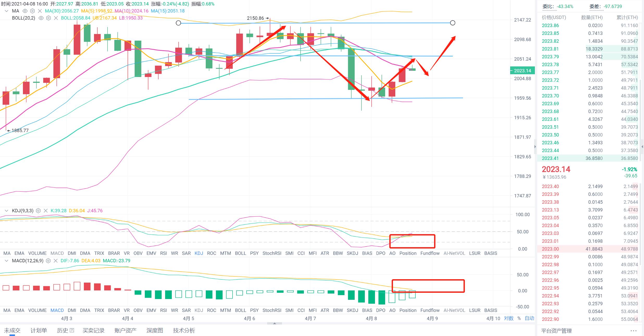Open the 账户资产 tab
This screenshot has width=644, height=336.
pos(126,331)
